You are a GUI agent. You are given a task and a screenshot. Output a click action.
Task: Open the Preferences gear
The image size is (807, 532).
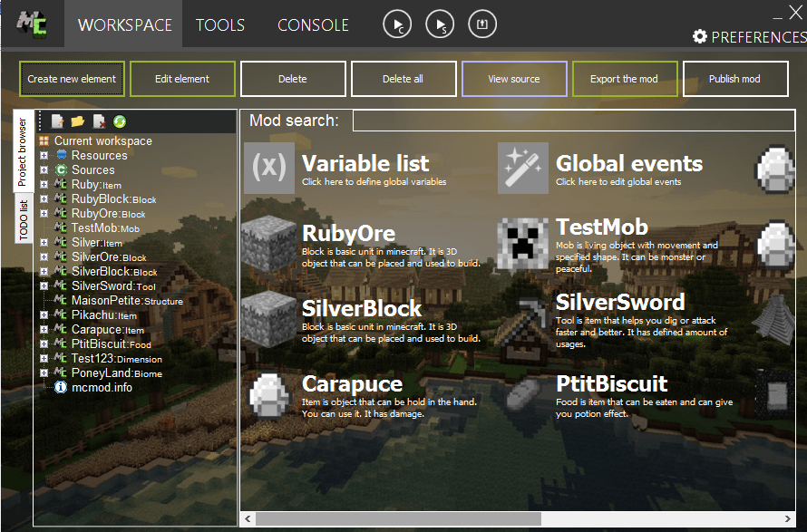click(x=699, y=36)
